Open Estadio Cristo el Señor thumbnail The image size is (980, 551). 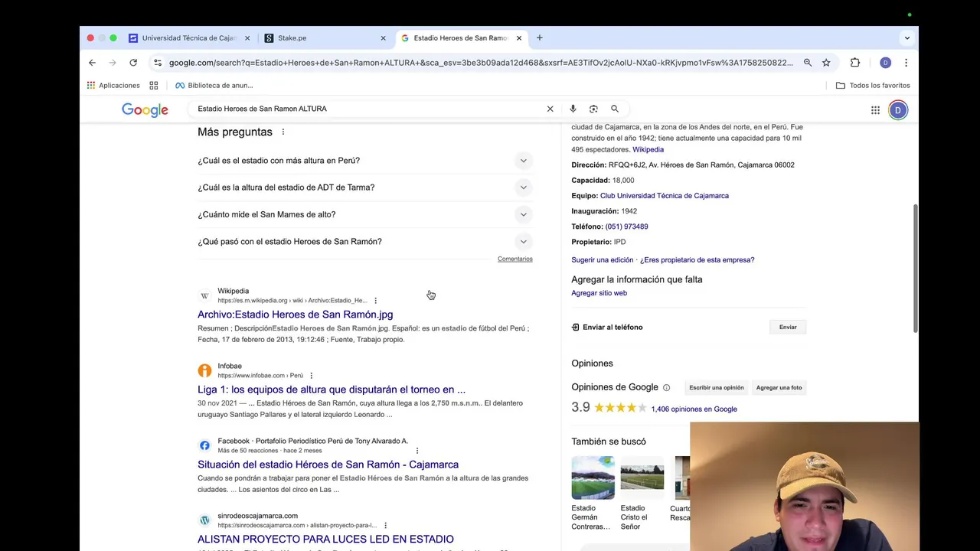642,478
